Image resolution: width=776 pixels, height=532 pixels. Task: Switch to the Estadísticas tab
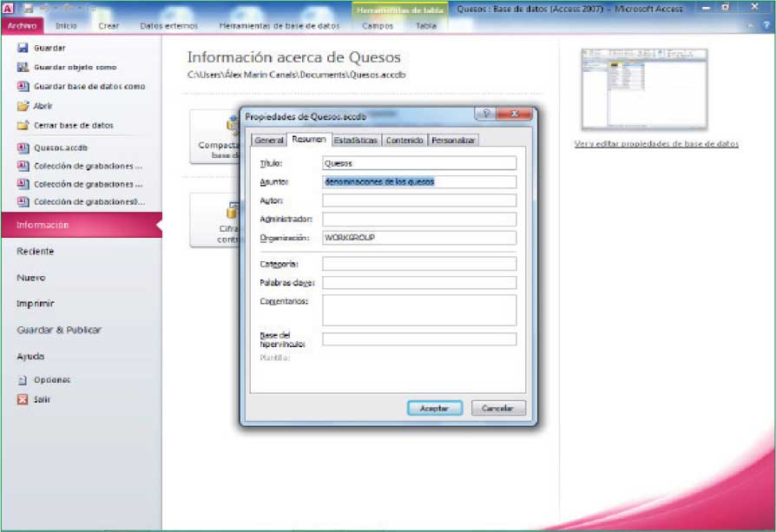coord(356,140)
